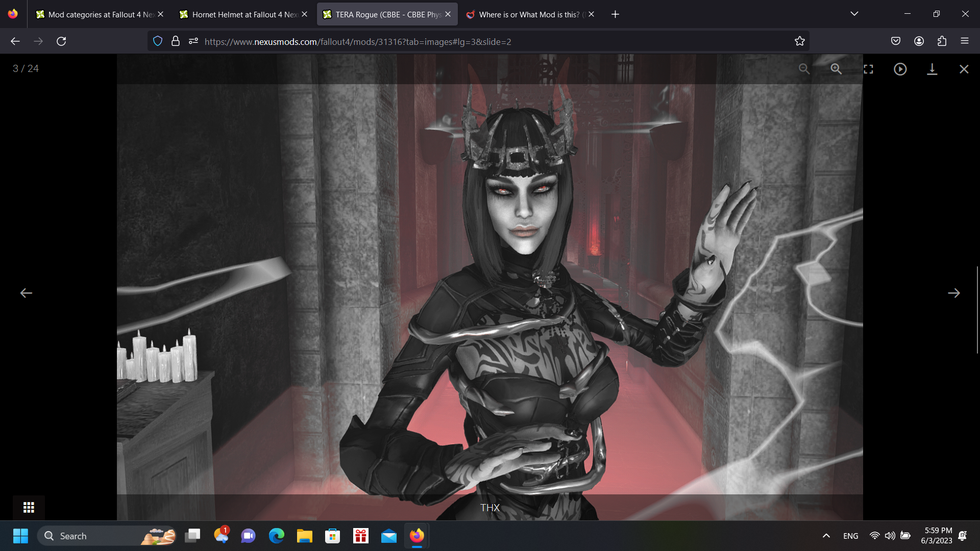The height and width of the screenshot is (551, 980).
Task: Close the image lightbox viewer
Action: [x=964, y=69]
